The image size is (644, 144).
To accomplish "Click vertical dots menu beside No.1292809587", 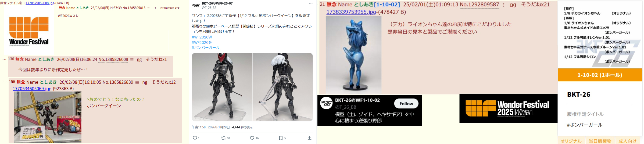I will [x=504, y=5].
